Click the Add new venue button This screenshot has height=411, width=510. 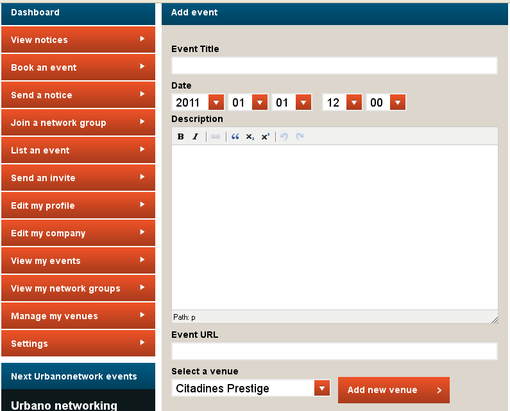(394, 390)
